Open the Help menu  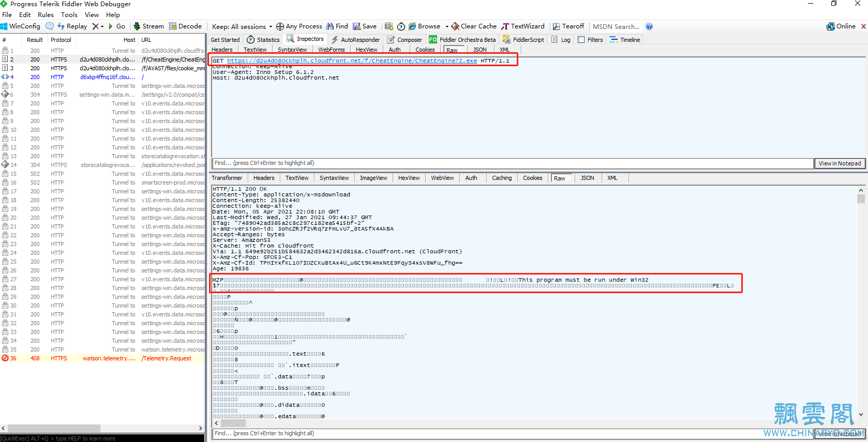tap(113, 15)
